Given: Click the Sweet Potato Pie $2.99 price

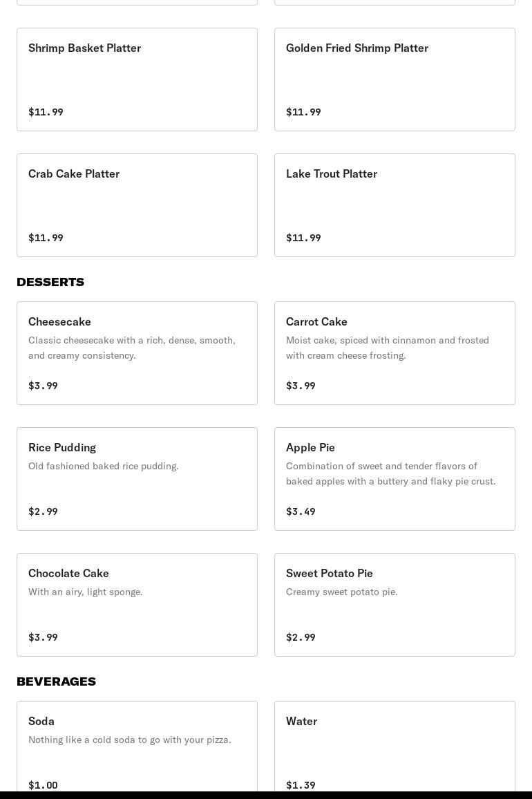Looking at the screenshot, I should click(x=301, y=637).
